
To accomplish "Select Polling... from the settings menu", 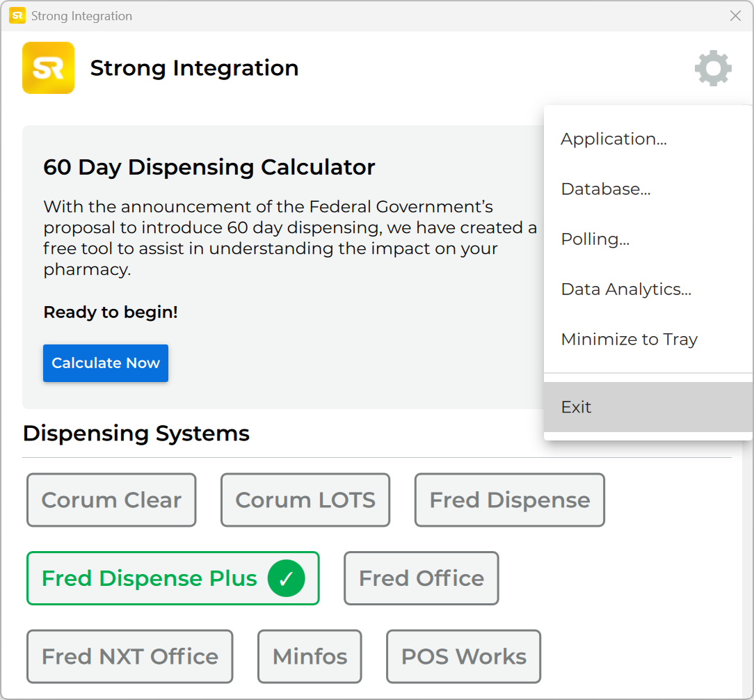I will pyautogui.click(x=648, y=239).
